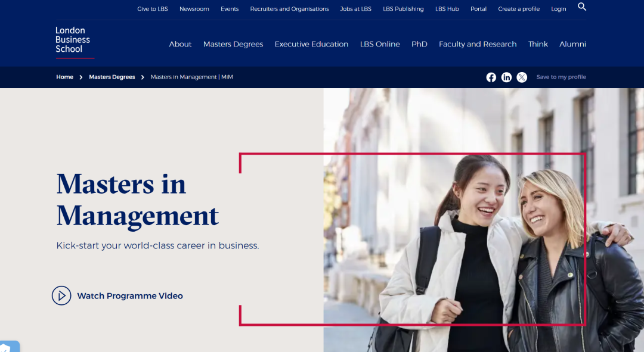Share page on Facebook icon
Image resolution: width=644 pixels, height=352 pixels.
491,77
